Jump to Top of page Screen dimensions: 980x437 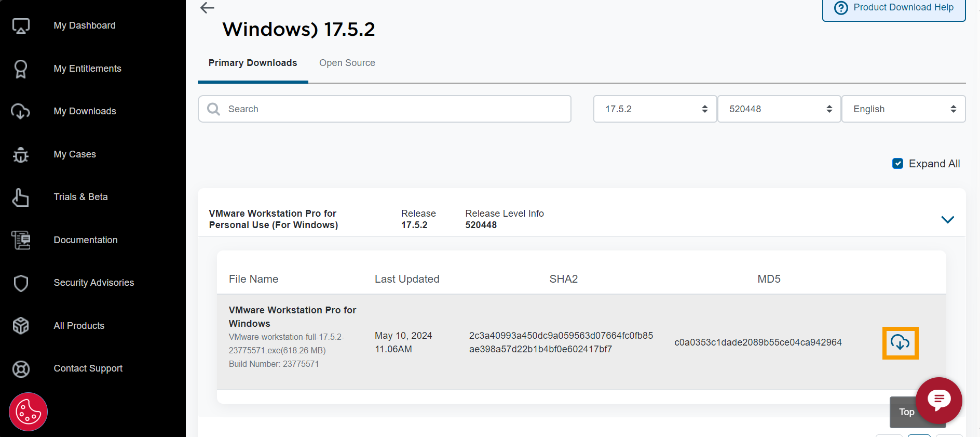point(907,412)
